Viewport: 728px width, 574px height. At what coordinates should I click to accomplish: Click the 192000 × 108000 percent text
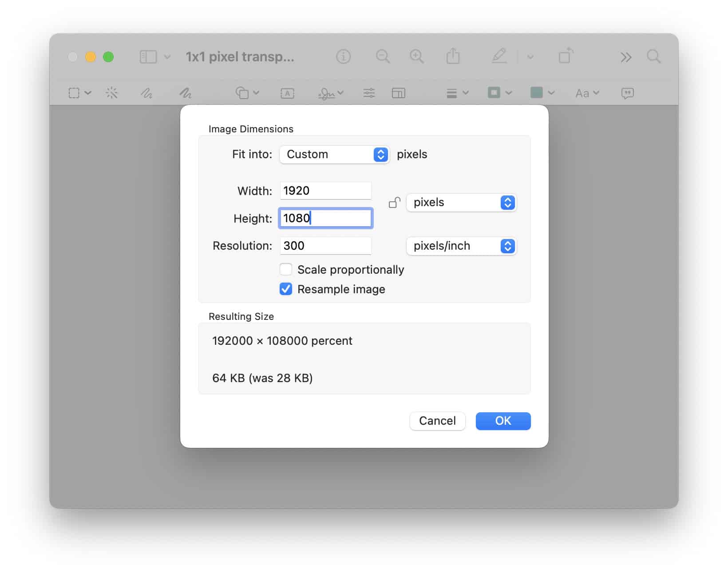pyautogui.click(x=282, y=341)
